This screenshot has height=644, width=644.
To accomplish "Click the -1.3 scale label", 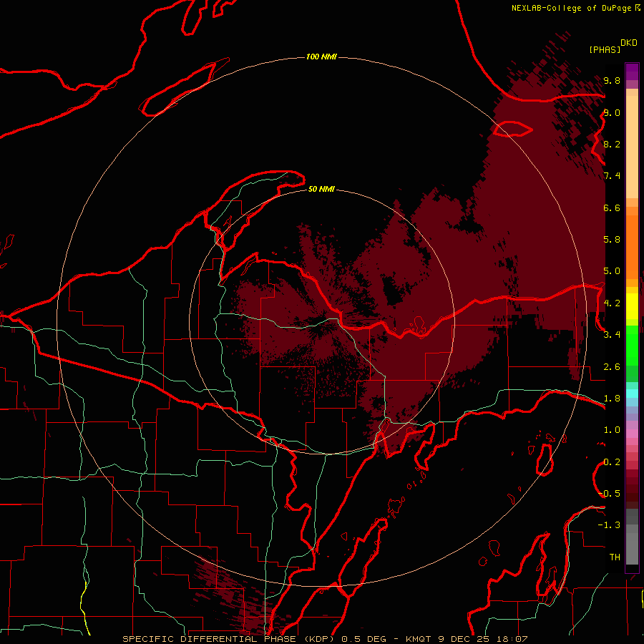I will coord(609,525).
